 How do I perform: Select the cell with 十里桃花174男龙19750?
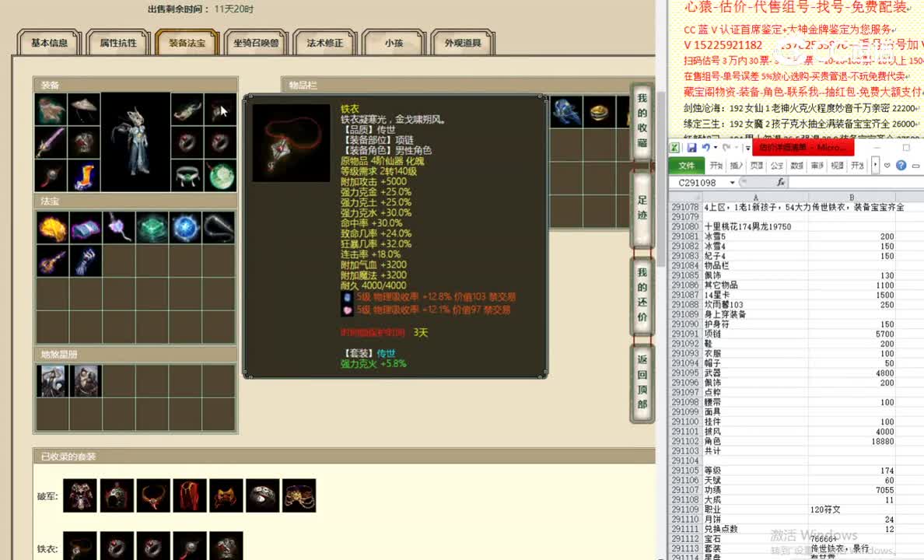click(x=755, y=226)
